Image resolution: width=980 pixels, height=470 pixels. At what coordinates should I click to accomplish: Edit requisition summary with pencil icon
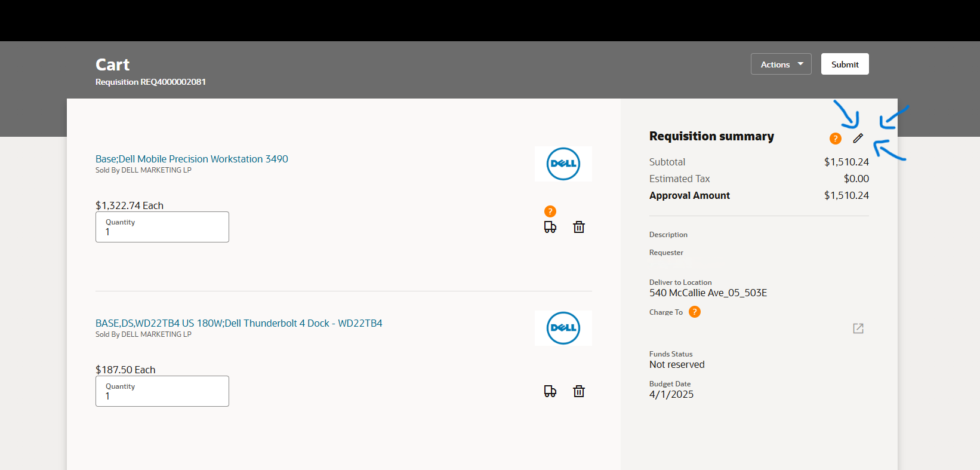click(858, 139)
